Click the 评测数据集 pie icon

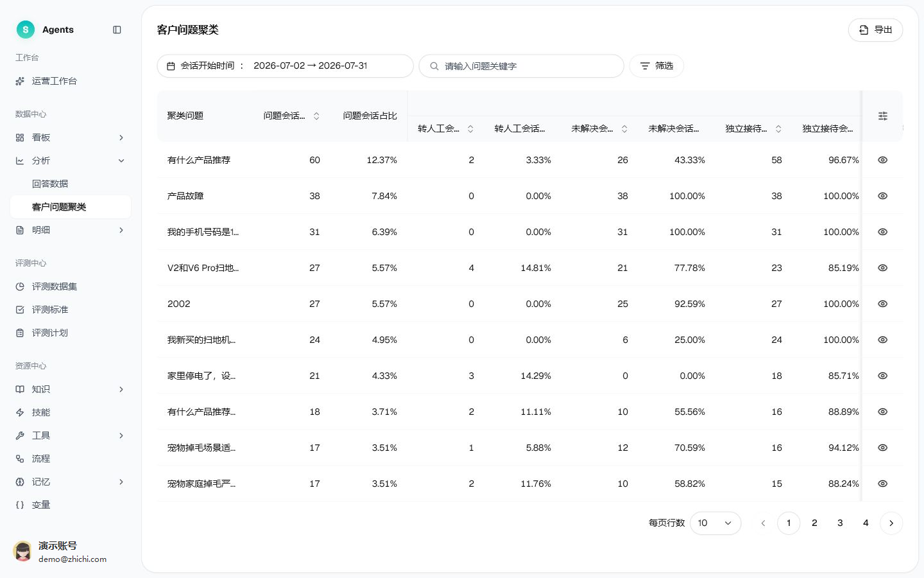20,286
